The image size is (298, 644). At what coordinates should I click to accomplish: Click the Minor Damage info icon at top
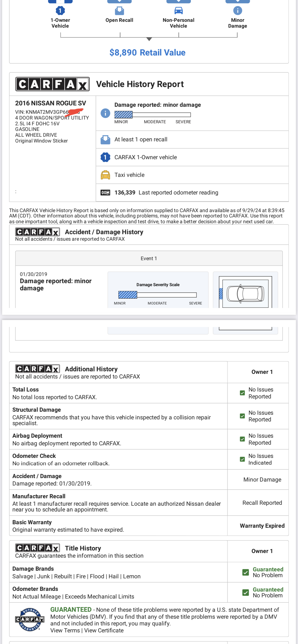point(237,10)
